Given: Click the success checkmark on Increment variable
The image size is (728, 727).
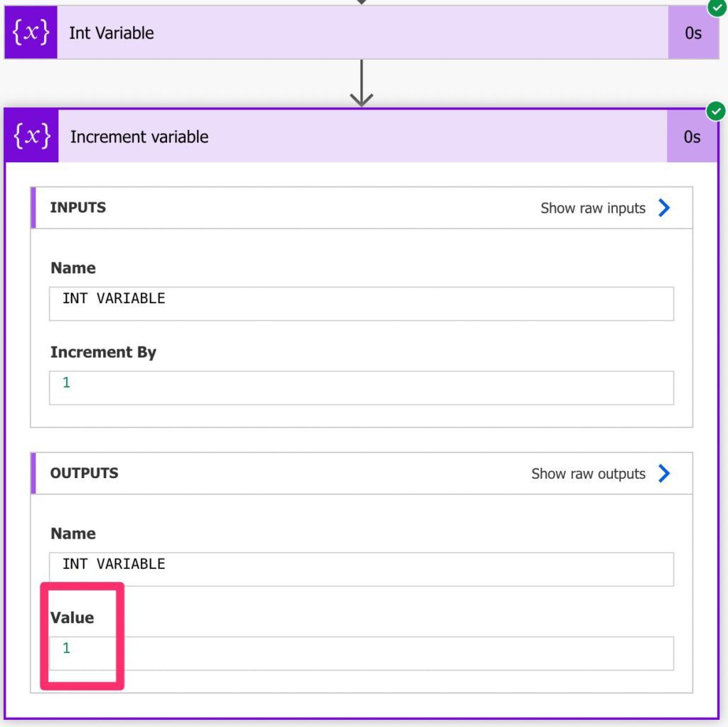Looking at the screenshot, I should 716,111.
